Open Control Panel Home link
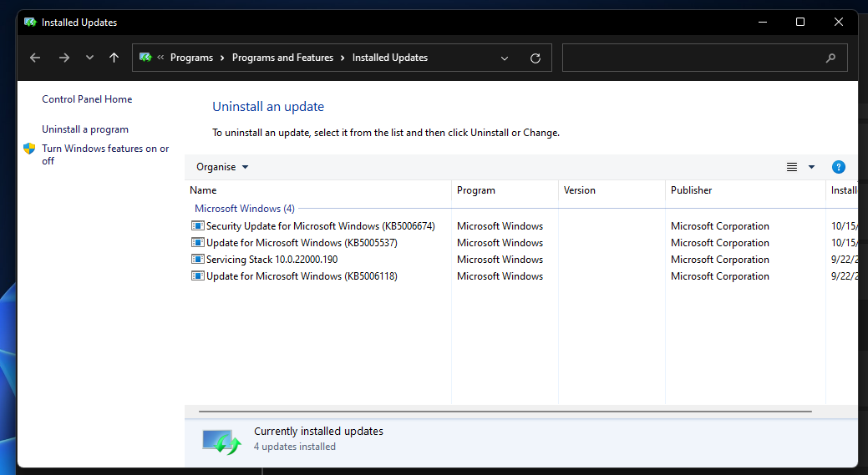 87,99
